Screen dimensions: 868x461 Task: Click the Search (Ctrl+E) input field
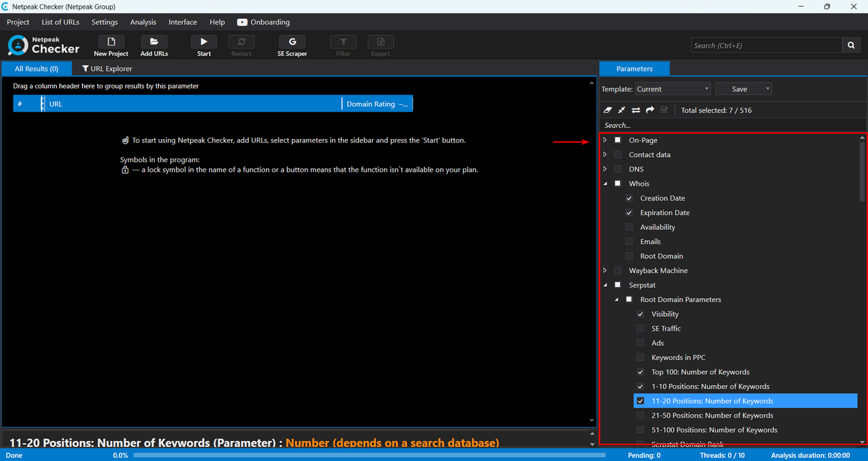(x=767, y=45)
